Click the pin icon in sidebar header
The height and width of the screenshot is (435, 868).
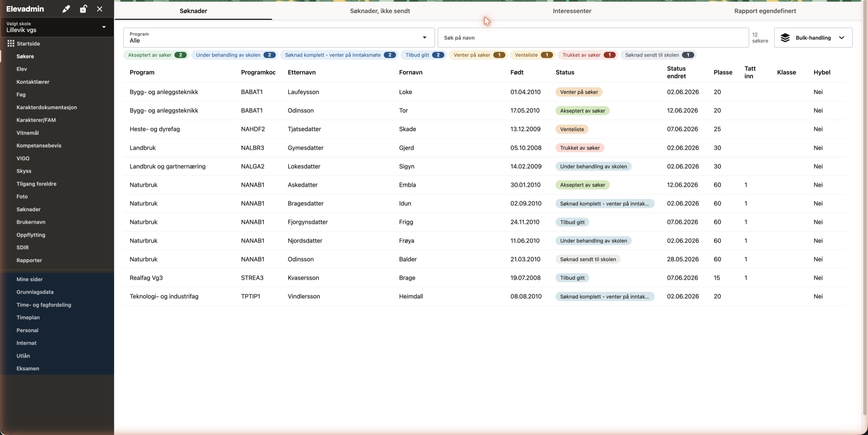click(66, 9)
